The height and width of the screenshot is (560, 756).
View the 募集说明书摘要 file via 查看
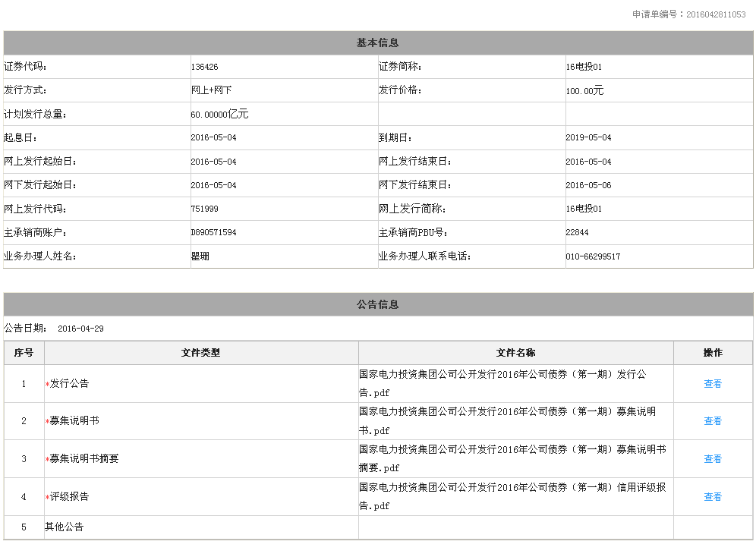(713, 459)
